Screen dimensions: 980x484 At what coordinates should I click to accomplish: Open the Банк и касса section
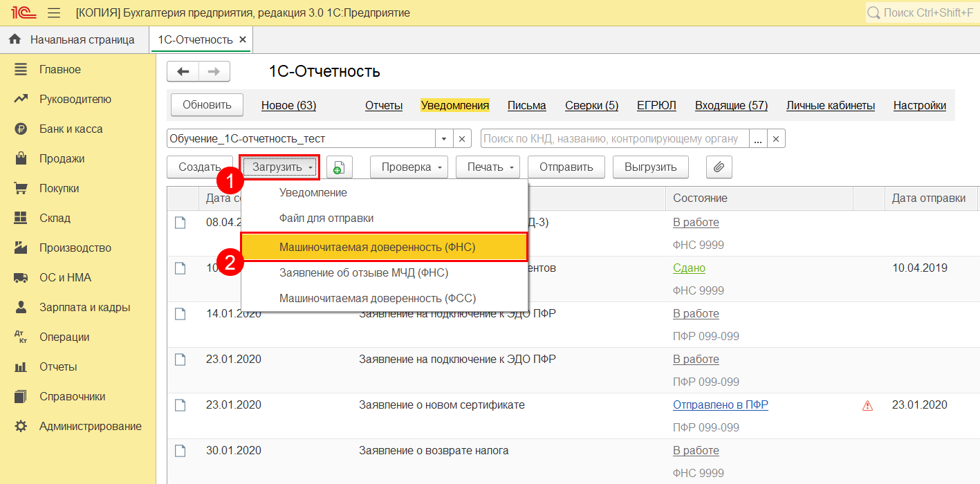coord(71,129)
